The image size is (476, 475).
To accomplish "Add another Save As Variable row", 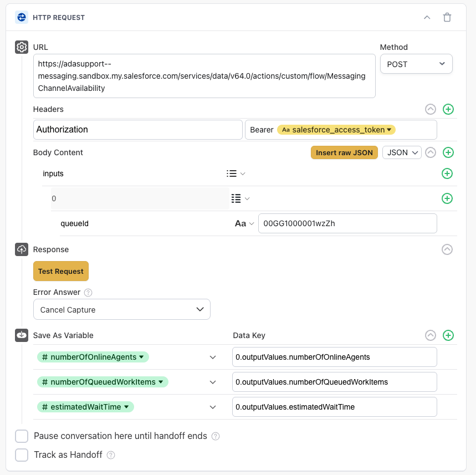I will point(448,335).
